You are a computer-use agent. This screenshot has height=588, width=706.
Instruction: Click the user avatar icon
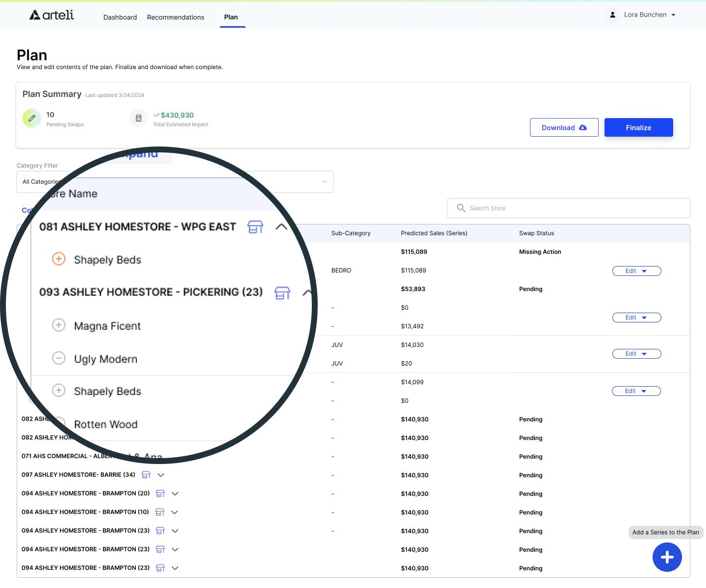click(612, 15)
